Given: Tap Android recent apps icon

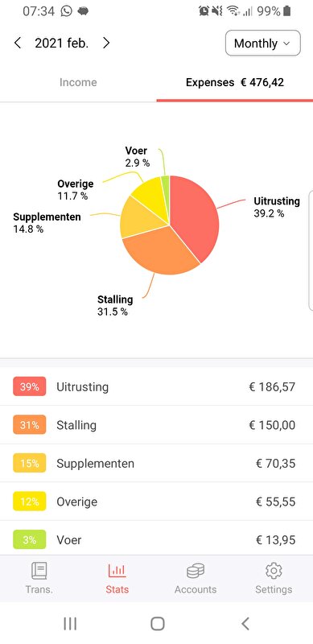Looking at the screenshot, I should 70,623.
